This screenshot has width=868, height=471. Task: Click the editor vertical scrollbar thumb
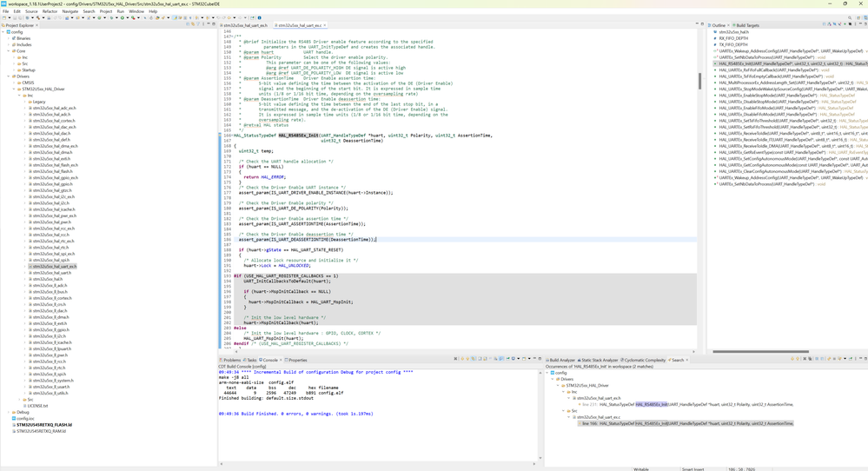point(699,81)
